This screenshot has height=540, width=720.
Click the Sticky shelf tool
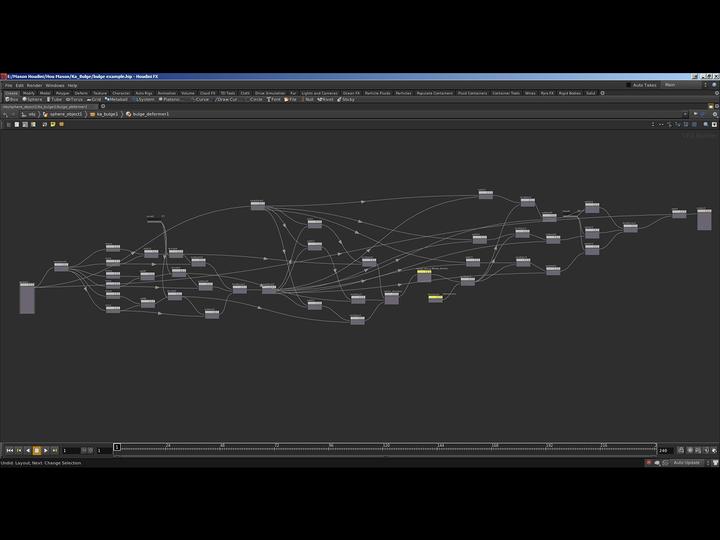[346, 99]
